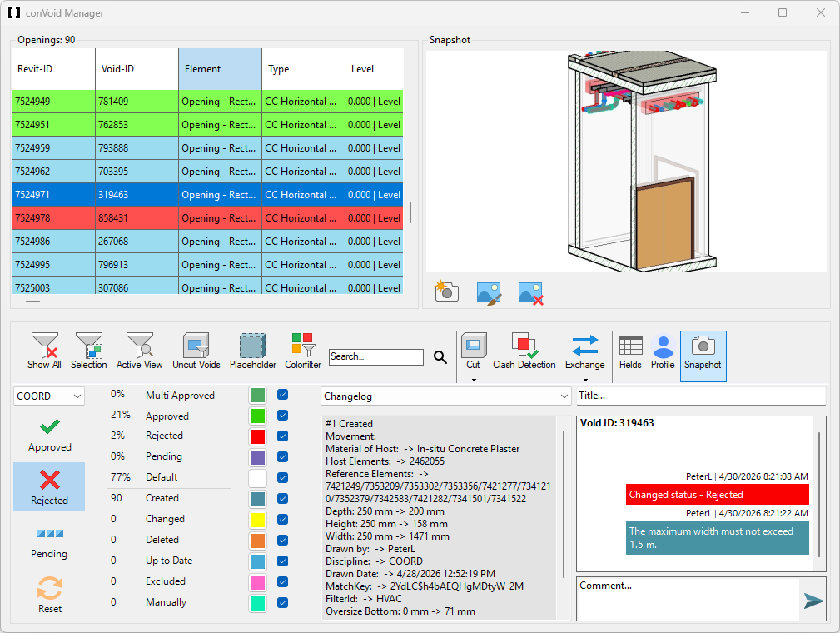Set status to Approved with green check
Screen dimensions: 840x633
[x=49, y=435]
